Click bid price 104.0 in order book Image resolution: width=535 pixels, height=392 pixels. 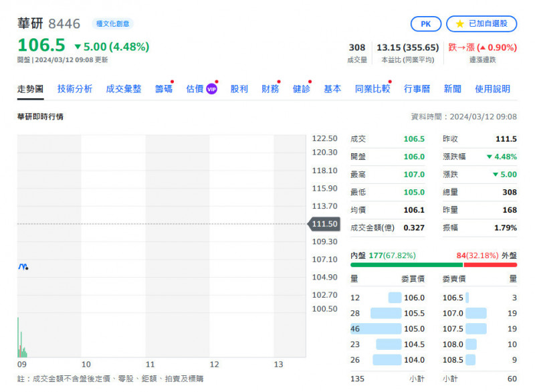click(414, 360)
